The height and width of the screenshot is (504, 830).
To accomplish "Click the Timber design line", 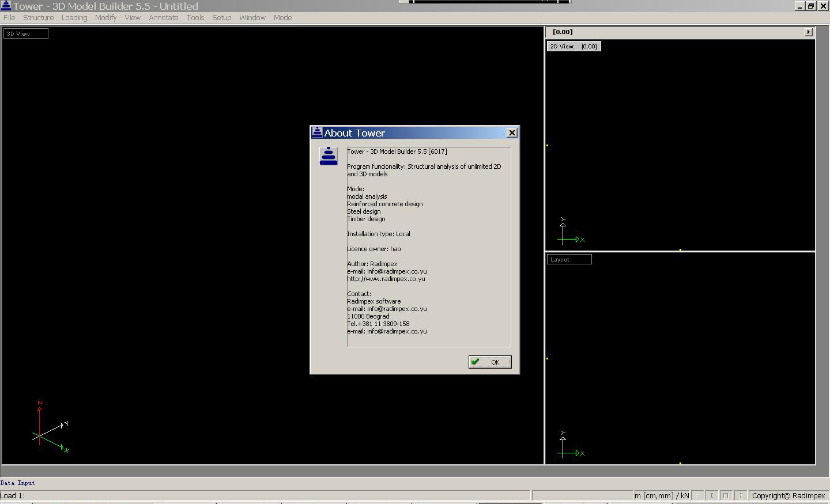I will coord(366,219).
